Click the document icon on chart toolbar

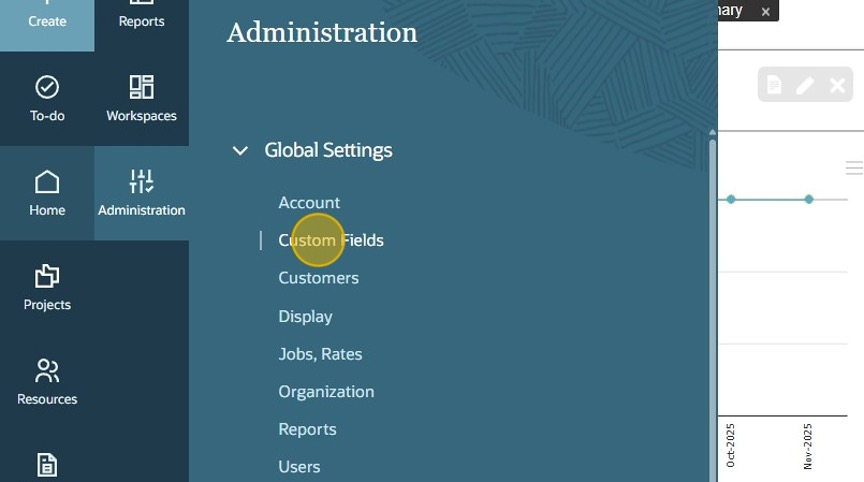(x=774, y=86)
